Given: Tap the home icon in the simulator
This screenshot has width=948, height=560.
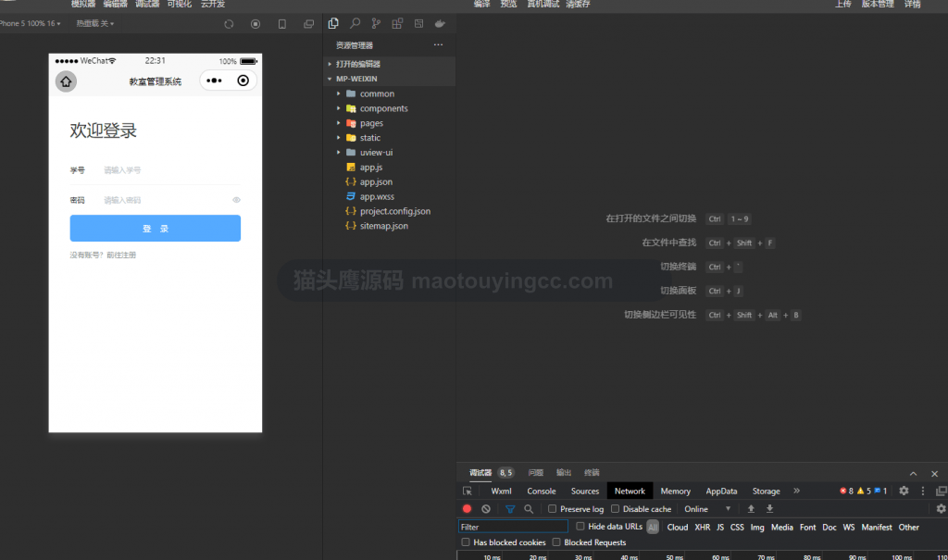Looking at the screenshot, I should point(66,81).
